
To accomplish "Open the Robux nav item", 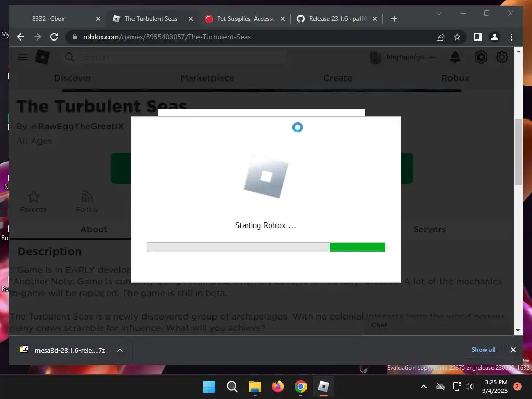I will pos(455,78).
